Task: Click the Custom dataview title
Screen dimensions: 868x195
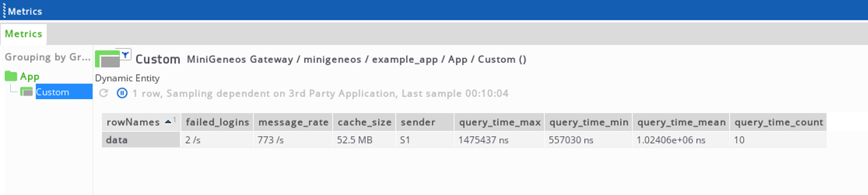Action: point(158,59)
